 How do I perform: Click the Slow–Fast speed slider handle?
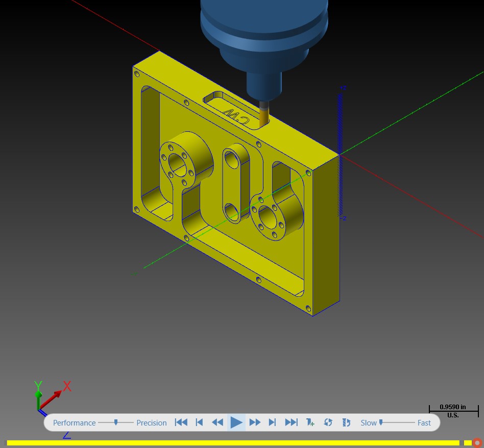tap(381, 422)
